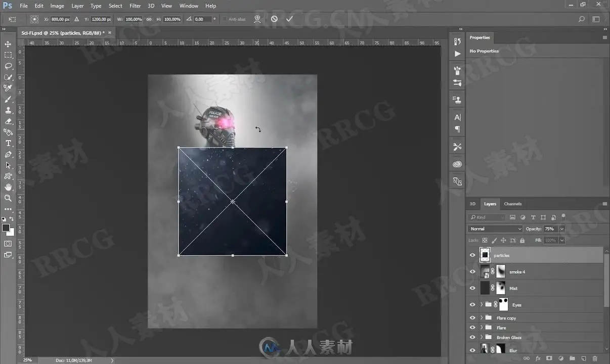Select the Eyedropper tool
Screen dimensions: 610x364
click(x=8, y=88)
